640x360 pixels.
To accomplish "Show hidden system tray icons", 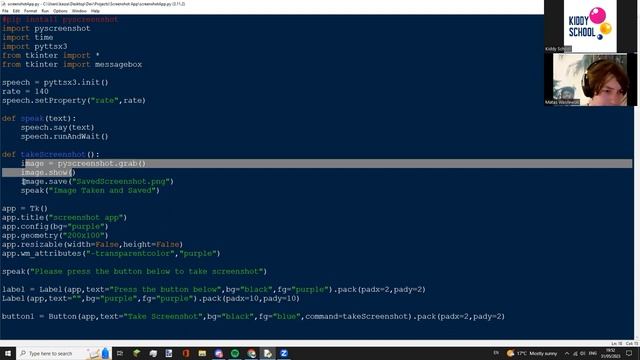I will 567,353.
